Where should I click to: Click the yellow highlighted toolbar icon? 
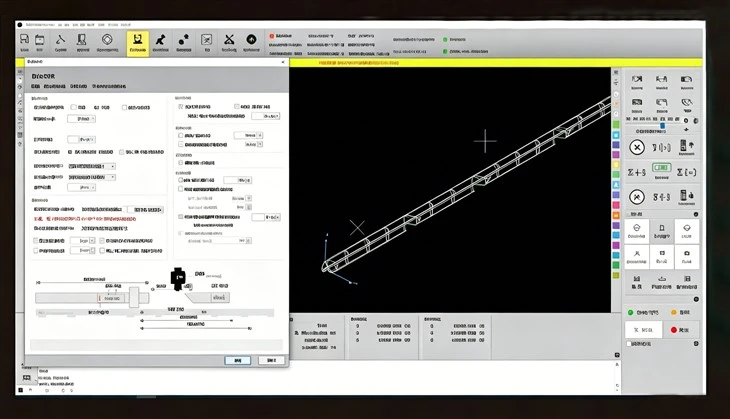[138, 43]
